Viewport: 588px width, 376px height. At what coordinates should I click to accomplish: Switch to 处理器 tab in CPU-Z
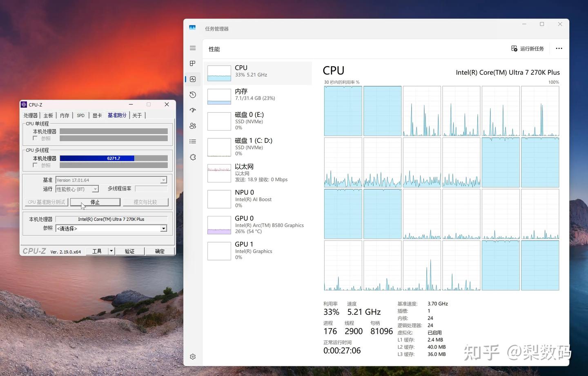pyautogui.click(x=31, y=116)
